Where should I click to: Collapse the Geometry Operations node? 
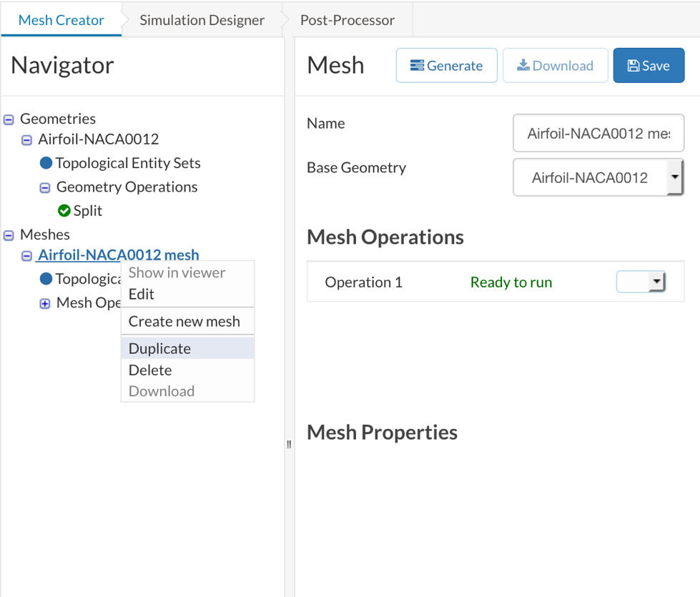tap(44, 187)
